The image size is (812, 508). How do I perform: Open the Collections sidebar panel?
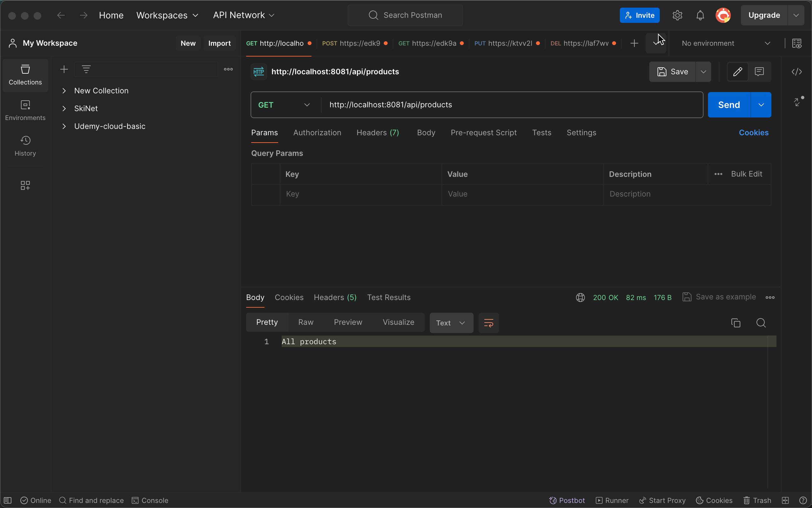[25, 75]
